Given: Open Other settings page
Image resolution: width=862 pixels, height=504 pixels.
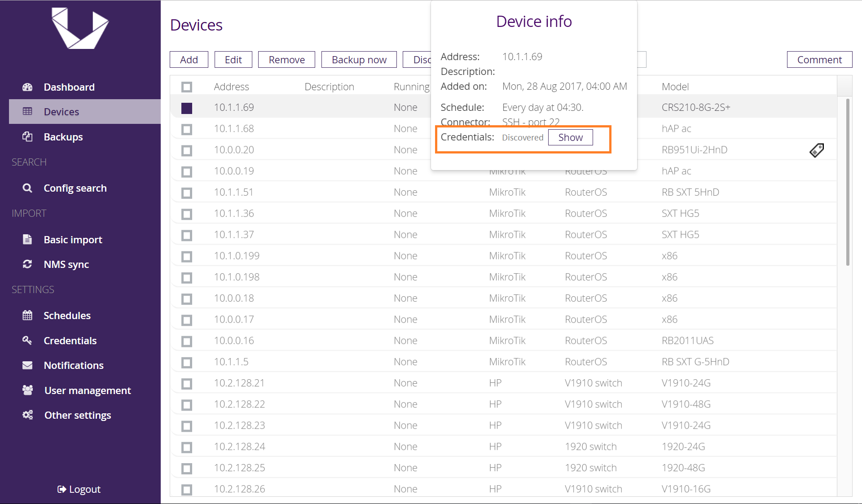Looking at the screenshot, I should pyautogui.click(x=85, y=415).
